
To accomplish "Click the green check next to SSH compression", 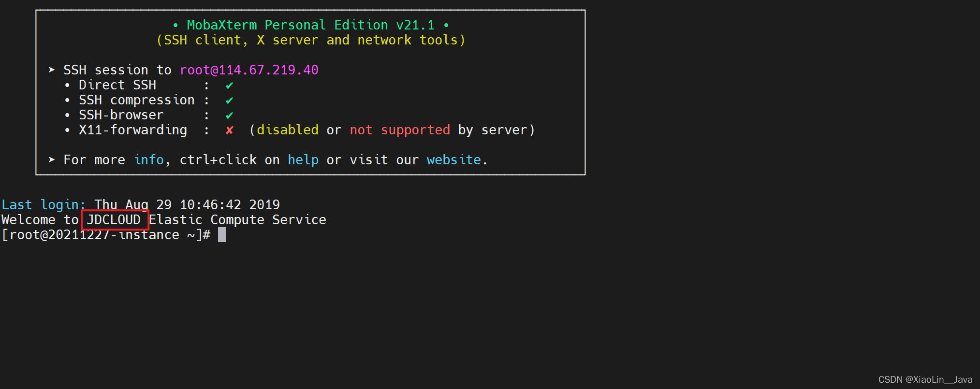I will (229, 101).
